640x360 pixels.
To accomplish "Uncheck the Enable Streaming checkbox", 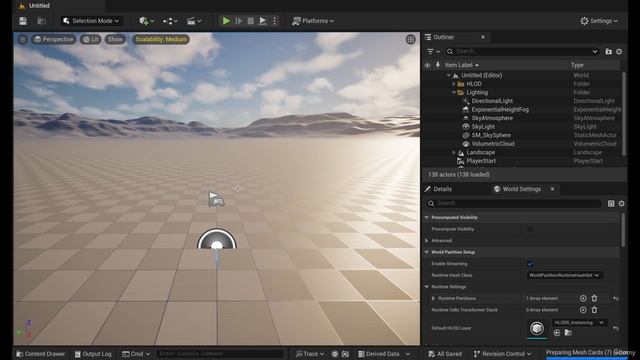I will point(530,264).
